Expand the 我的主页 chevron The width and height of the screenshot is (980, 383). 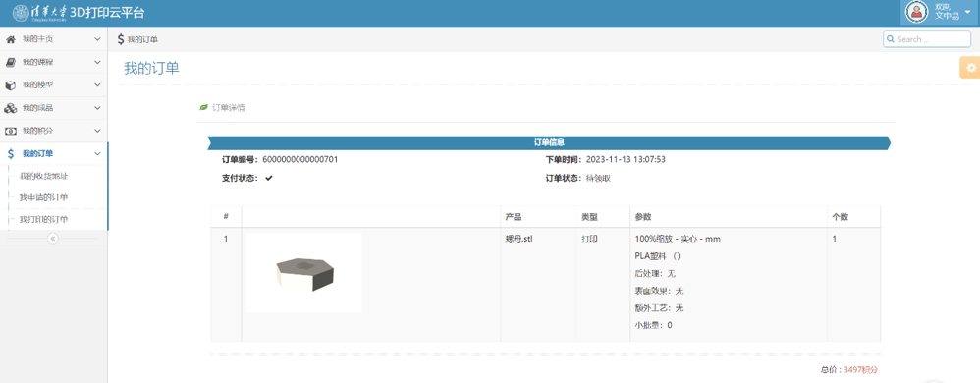(97, 39)
